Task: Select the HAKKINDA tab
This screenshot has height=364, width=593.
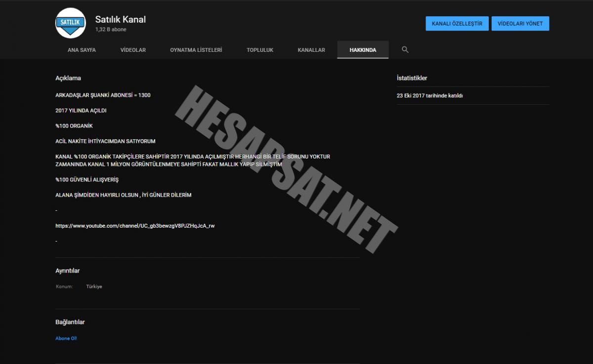Action: click(x=363, y=50)
